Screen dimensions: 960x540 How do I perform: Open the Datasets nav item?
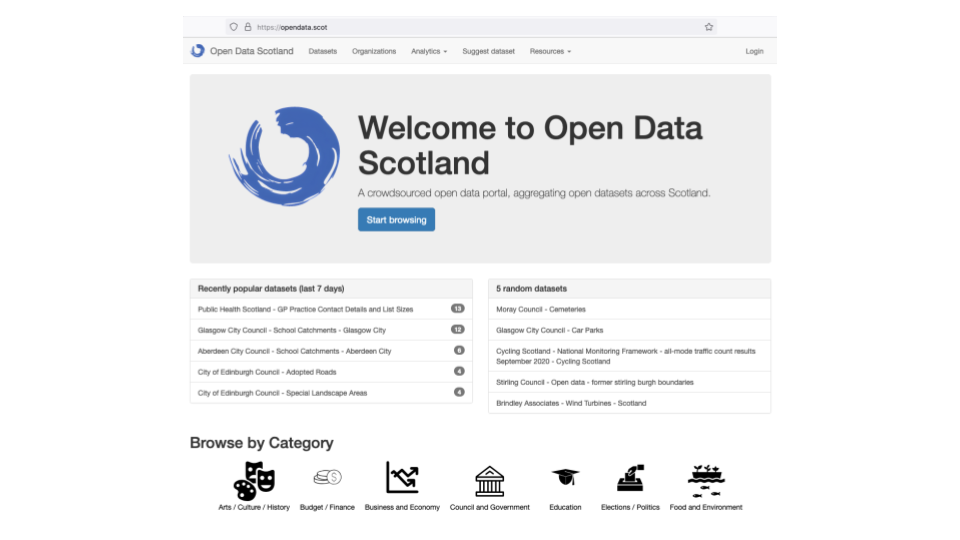click(x=323, y=51)
